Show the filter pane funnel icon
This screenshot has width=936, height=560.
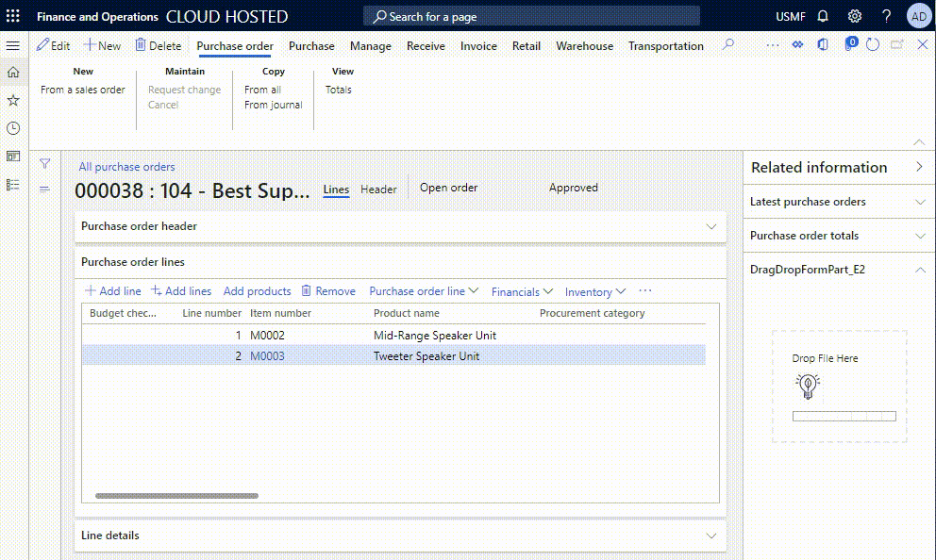click(44, 163)
